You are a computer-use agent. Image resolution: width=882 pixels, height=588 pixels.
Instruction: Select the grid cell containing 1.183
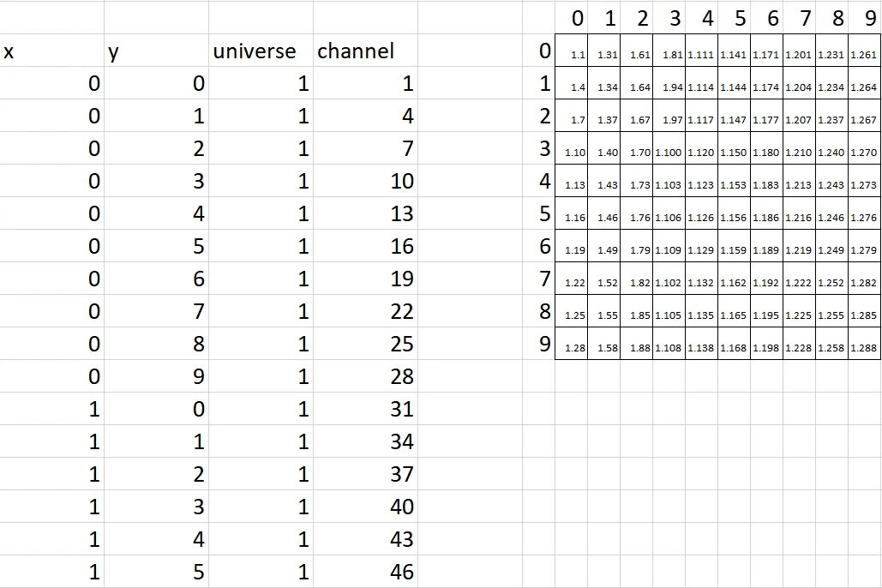766,185
